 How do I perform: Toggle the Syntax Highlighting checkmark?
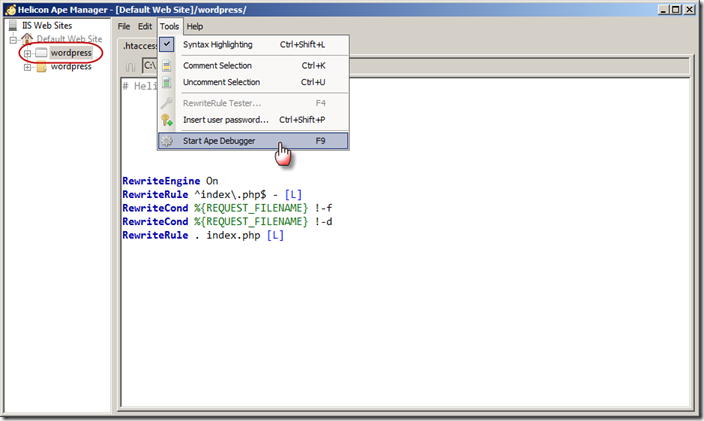click(167, 44)
